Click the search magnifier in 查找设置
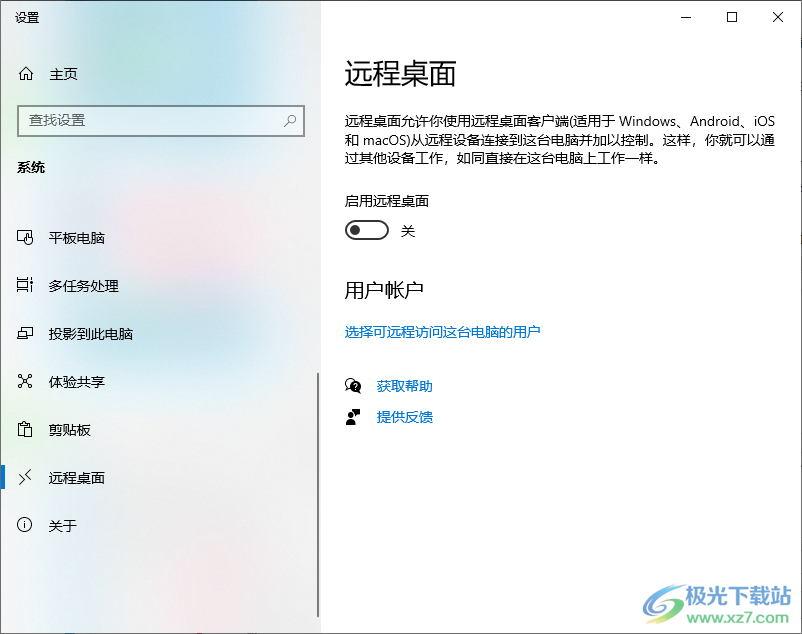Screen dimensions: 802x634 [290, 120]
